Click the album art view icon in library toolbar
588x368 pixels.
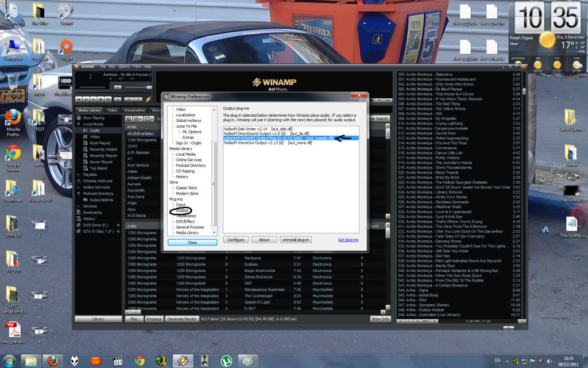[129, 119]
